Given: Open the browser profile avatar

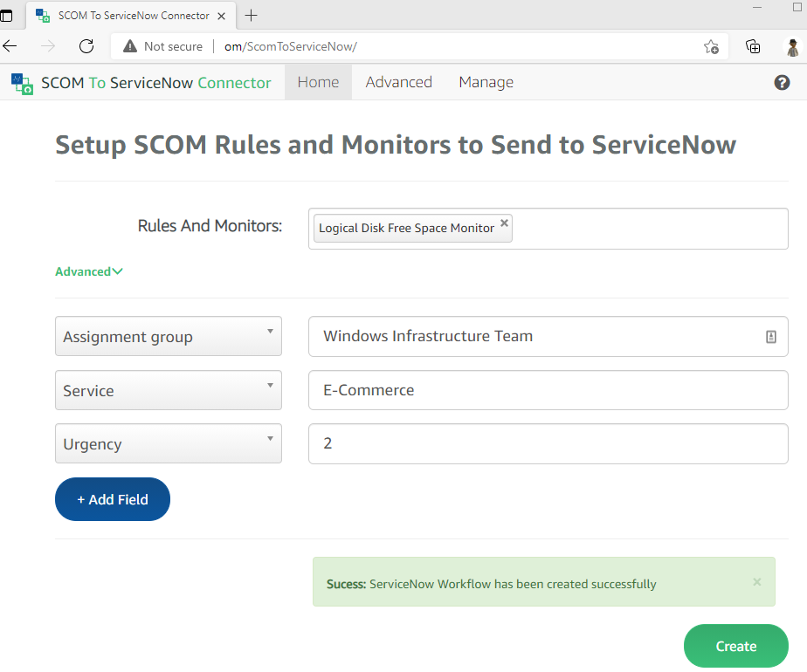Looking at the screenshot, I should point(793,47).
